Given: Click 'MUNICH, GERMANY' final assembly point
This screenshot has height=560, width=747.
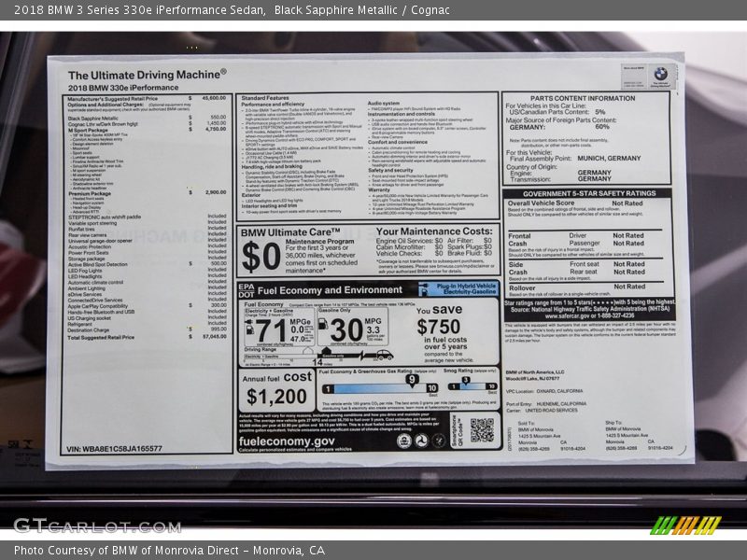Looking at the screenshot, I should click(609, 158).
